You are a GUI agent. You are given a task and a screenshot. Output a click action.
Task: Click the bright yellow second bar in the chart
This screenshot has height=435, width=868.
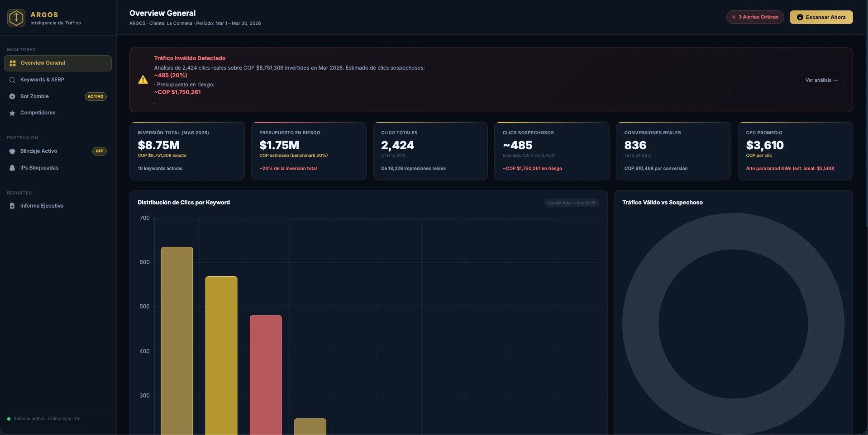[221, 355]
